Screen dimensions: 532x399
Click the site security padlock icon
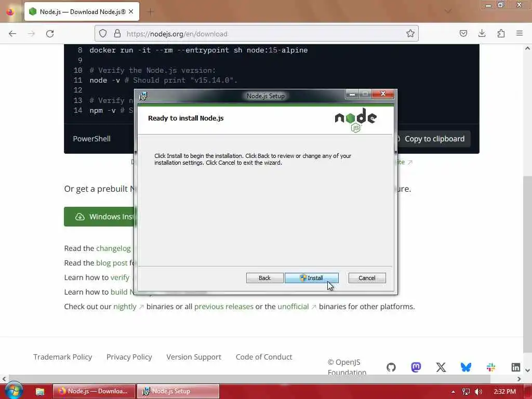pyautogui.click(x=117, y=34)
